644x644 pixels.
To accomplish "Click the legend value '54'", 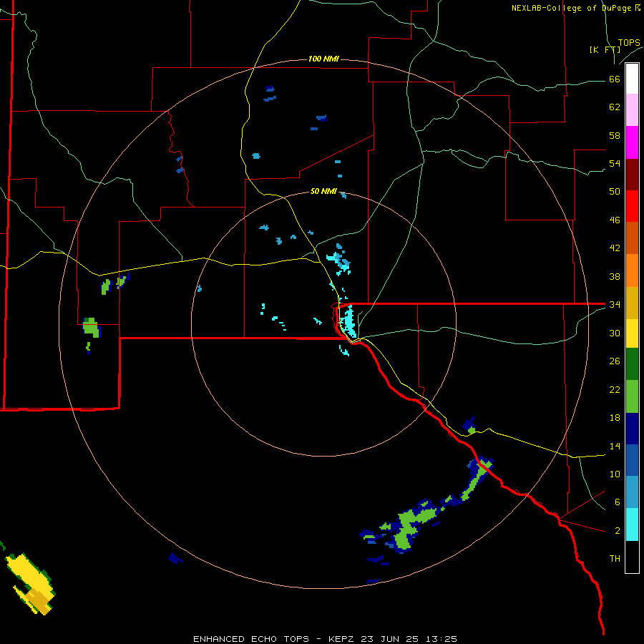I will click(615, 163).
